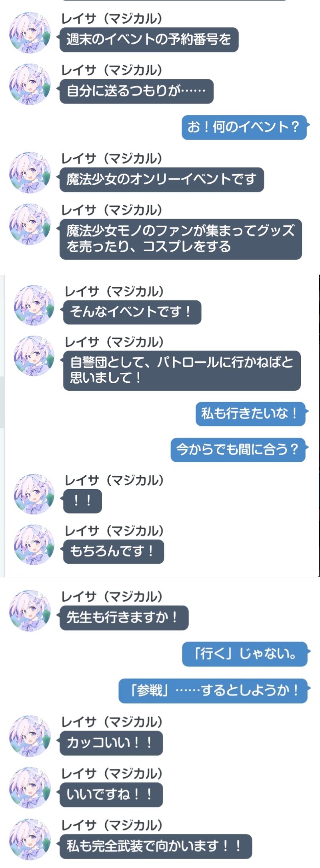Tap Reisa's avatar beside 私も完全武装で向かいます！！
320x868 pixels.
pos(30,840)
